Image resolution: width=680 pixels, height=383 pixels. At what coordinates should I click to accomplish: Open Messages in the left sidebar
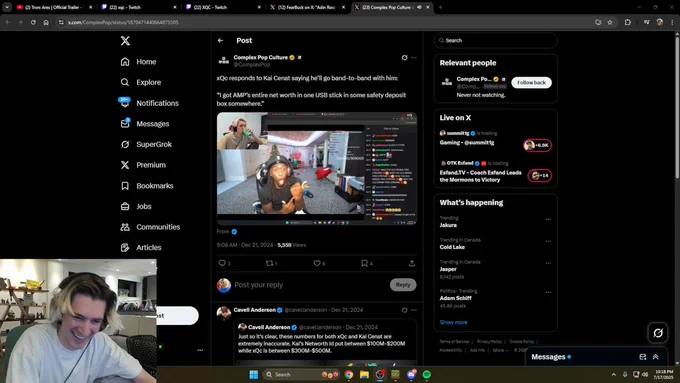[x=145, y=124]
